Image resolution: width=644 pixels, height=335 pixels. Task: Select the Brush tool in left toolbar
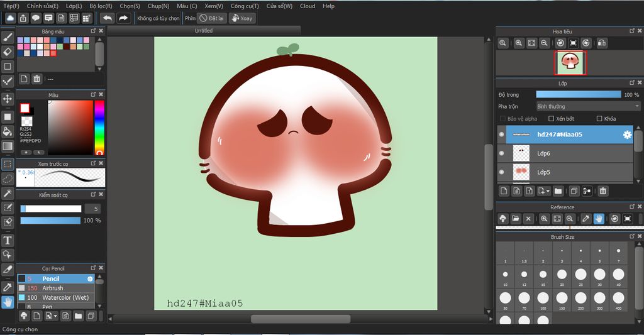[8, 37]
